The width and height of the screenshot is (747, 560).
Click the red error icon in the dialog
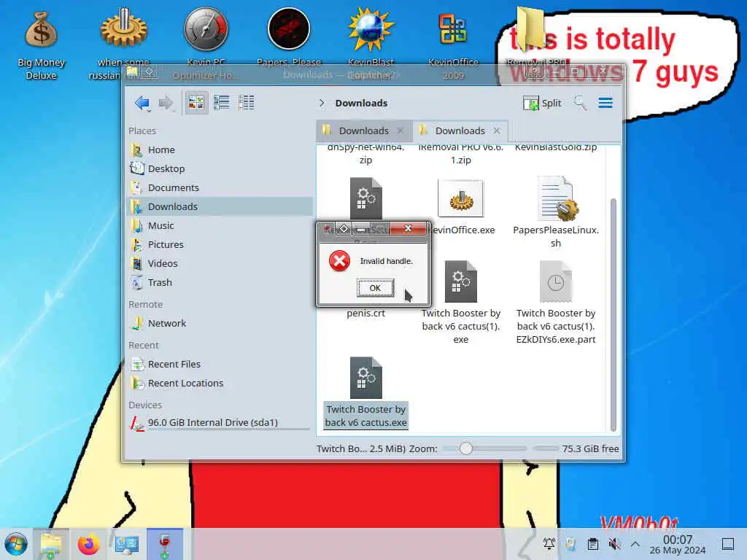[x=340, y=261]
